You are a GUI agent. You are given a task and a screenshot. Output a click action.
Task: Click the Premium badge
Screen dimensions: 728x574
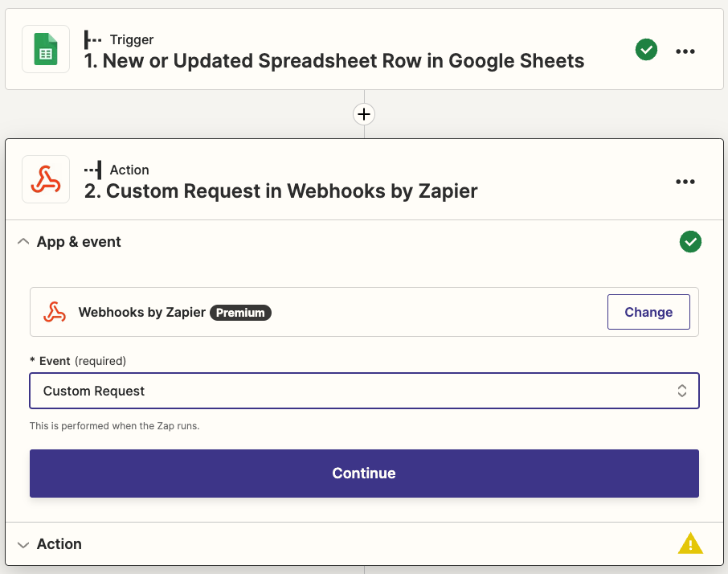(x=240, y=313)
